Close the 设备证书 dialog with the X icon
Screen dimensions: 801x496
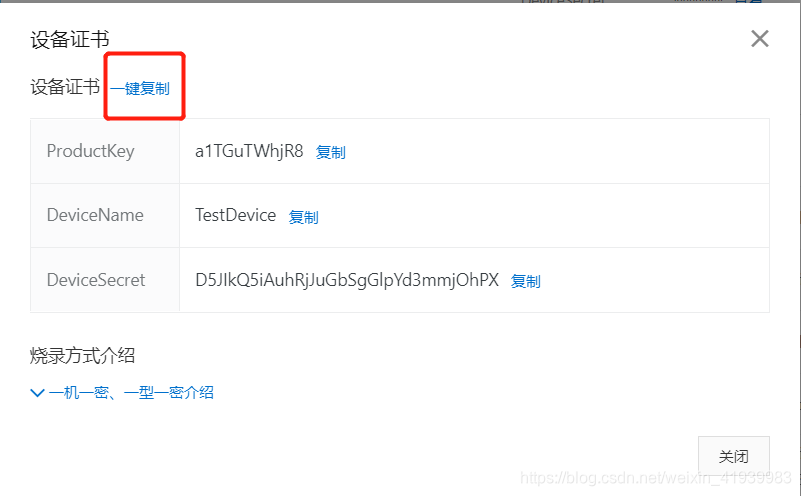tap(760, 38)
